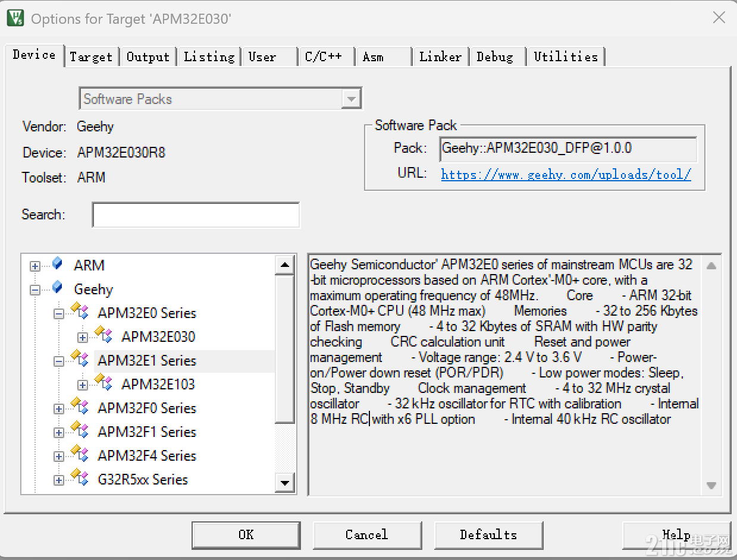
Task: Click the ARM vendor diamond icon
Action: point(57,263)
